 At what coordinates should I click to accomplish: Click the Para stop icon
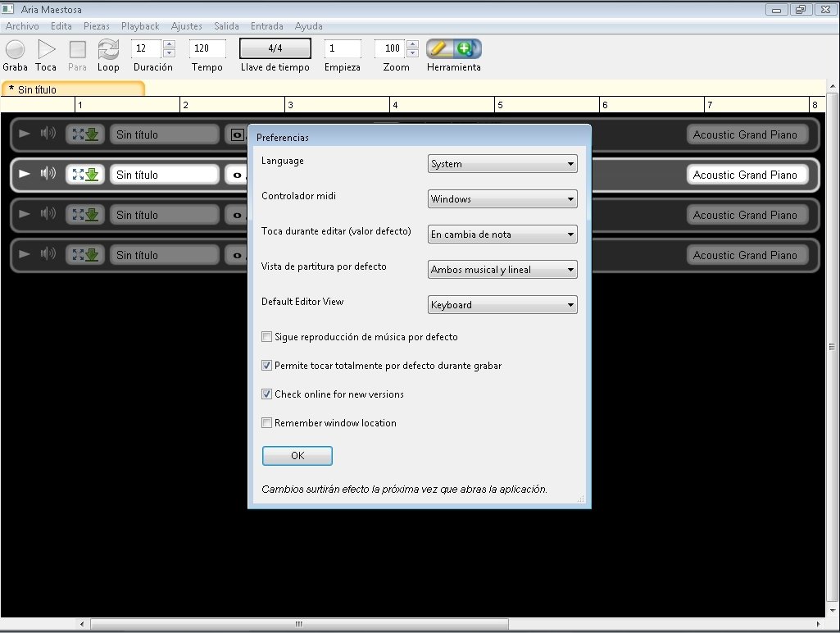coord(78,49)
